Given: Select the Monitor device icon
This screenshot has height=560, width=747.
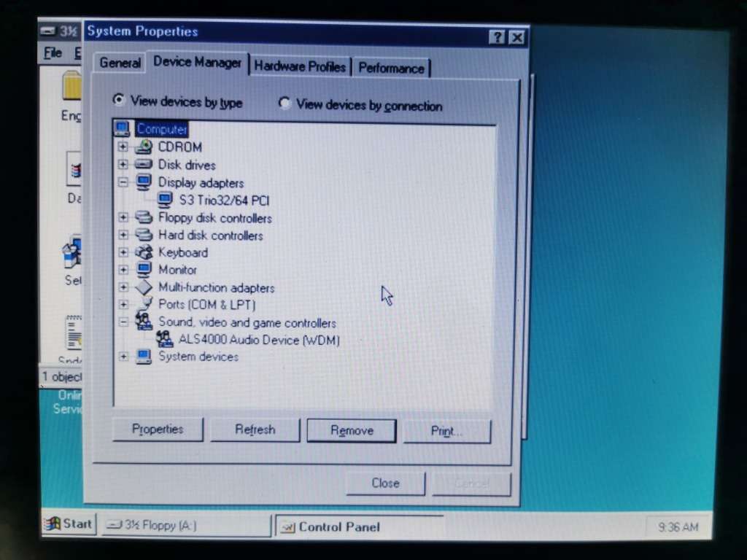Looking at the screenshot, I should click(x=143, y=270).
